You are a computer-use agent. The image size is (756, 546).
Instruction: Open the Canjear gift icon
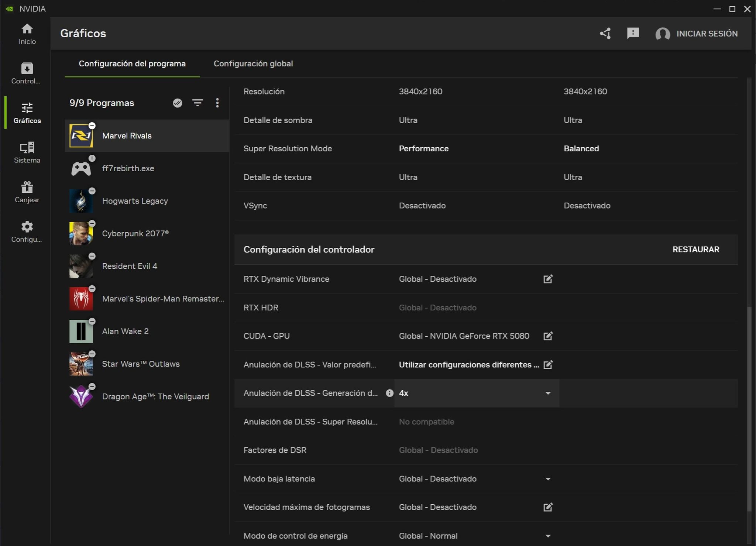point(27,192)
